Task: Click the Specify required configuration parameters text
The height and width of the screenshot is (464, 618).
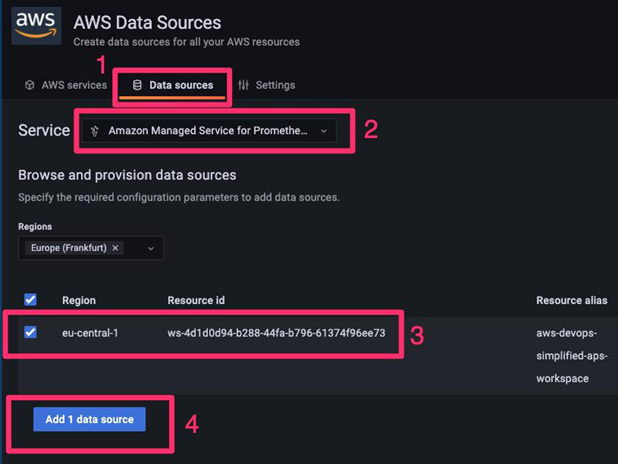Action: tap(179, 197)
